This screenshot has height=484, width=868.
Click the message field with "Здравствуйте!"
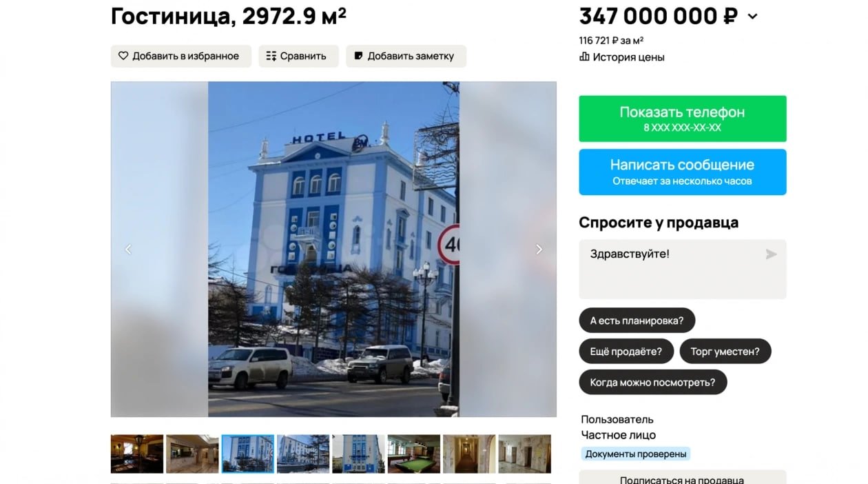(682, 269)
